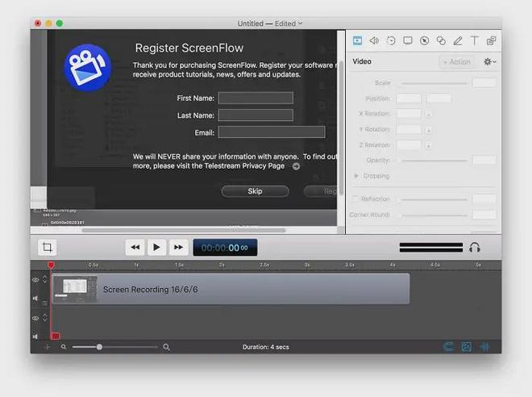Click the First Name input field
The width and height of the screenshot is (532, 397).
tap(255, 98)
